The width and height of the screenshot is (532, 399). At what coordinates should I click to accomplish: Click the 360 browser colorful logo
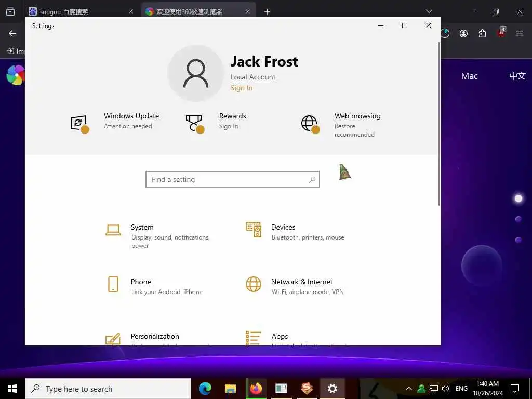tap(15, 75)
